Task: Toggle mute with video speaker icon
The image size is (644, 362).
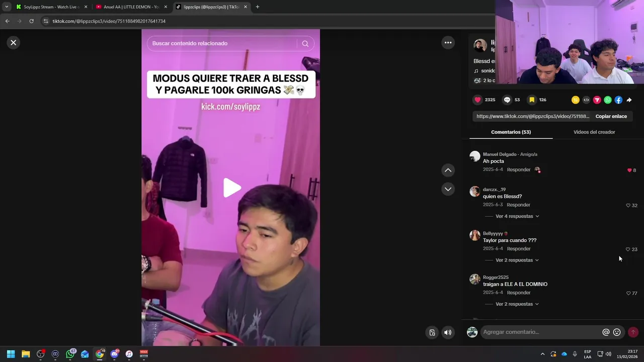Action: tap(447, 332)
